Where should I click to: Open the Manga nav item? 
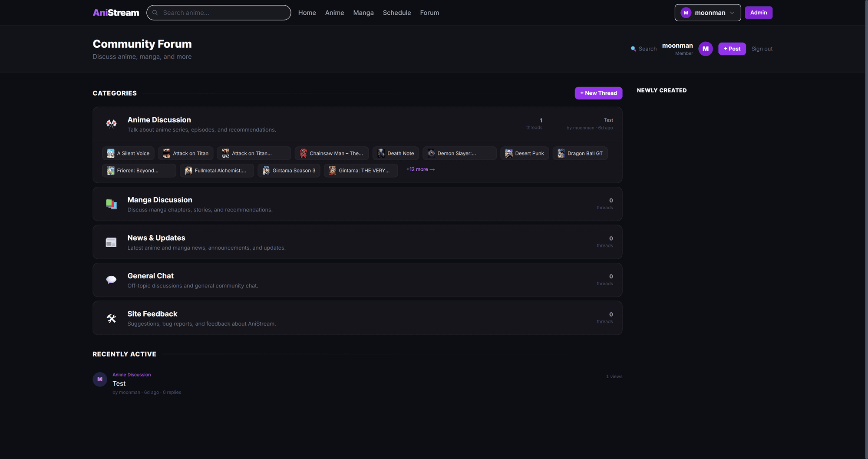[x=363, y=13]
